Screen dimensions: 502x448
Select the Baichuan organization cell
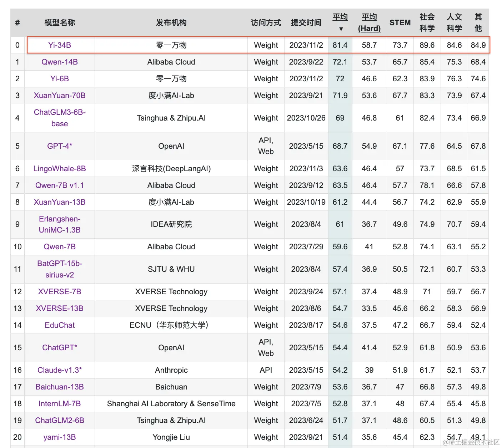(171, 387)
